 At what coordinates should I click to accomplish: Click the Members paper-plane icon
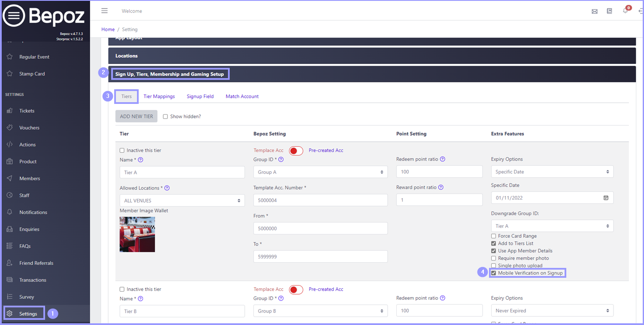[10, 179]
